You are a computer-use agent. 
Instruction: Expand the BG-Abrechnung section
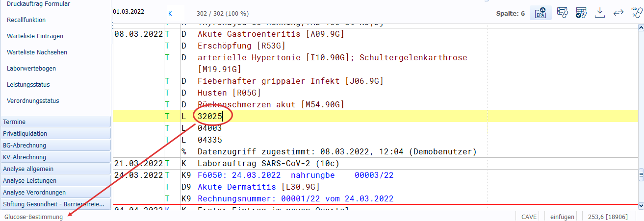55,145
